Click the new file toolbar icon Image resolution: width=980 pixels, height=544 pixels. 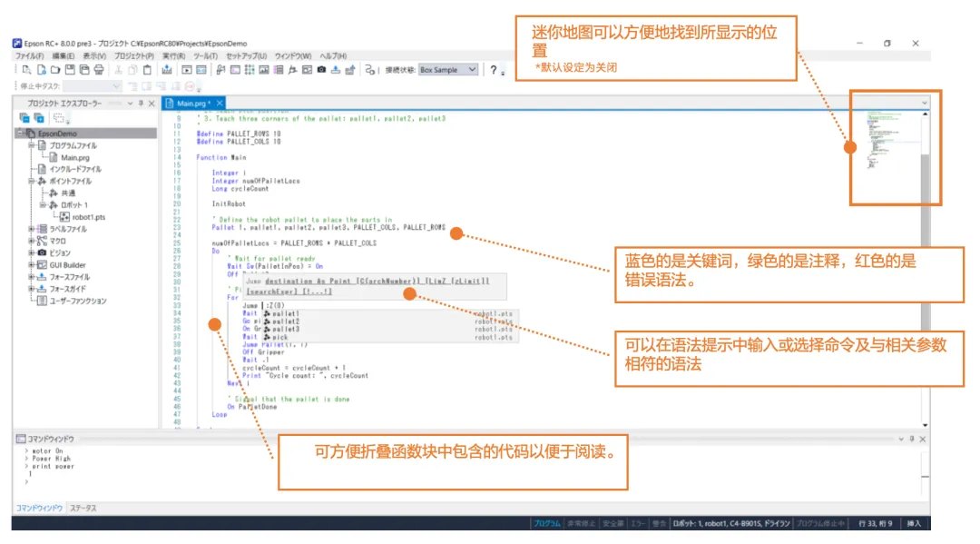tap(26, 70)
